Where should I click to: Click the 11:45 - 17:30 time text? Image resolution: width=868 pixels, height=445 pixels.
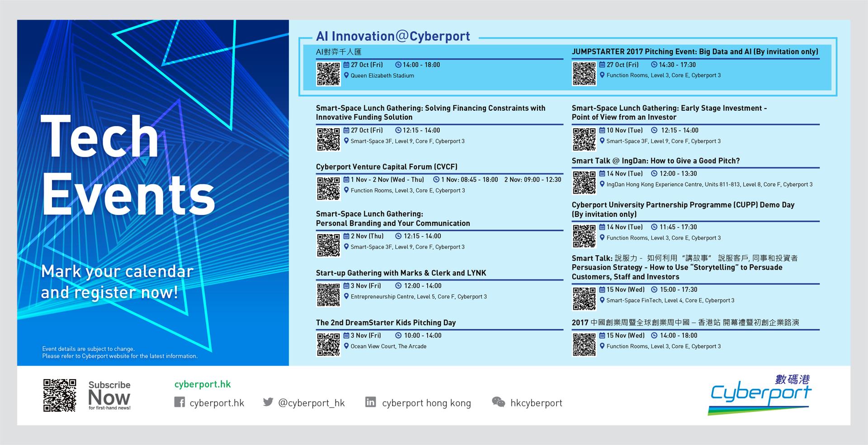point(678,227)
